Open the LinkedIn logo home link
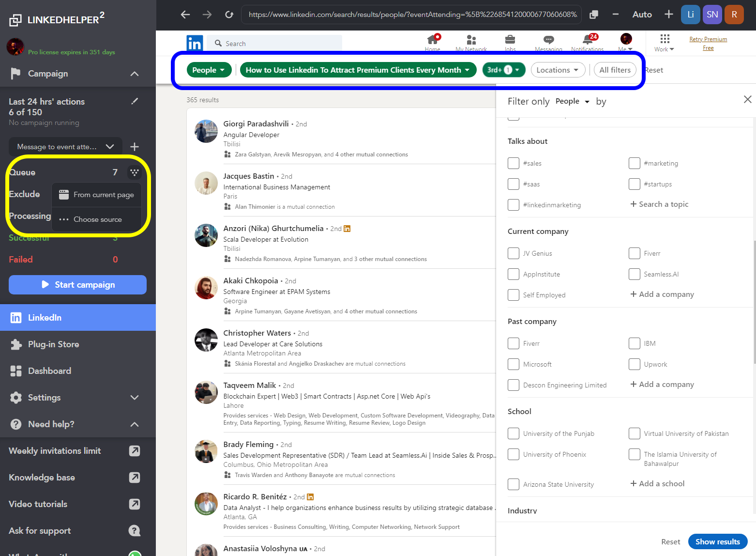756x556 pixels. (195, 43)
